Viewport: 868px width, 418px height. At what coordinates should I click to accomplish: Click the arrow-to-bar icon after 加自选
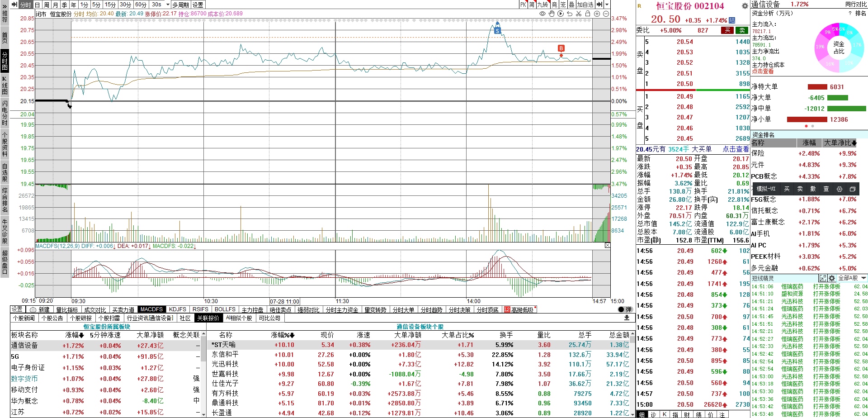click(599, 5)
